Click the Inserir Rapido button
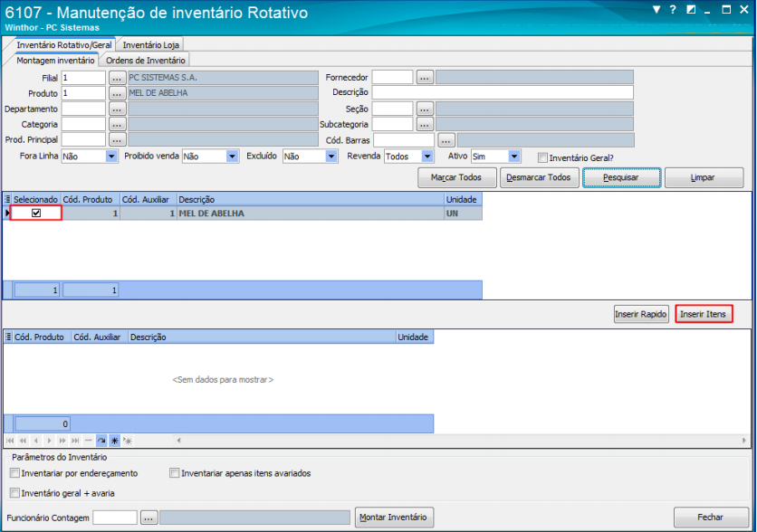The height and width of the screenshot is (532, 757). tap(641, 314)
